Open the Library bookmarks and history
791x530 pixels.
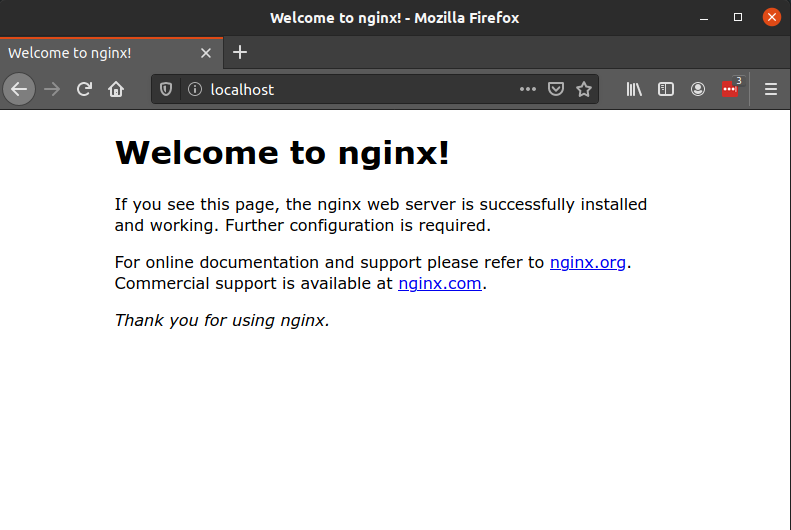pos(634,89)
